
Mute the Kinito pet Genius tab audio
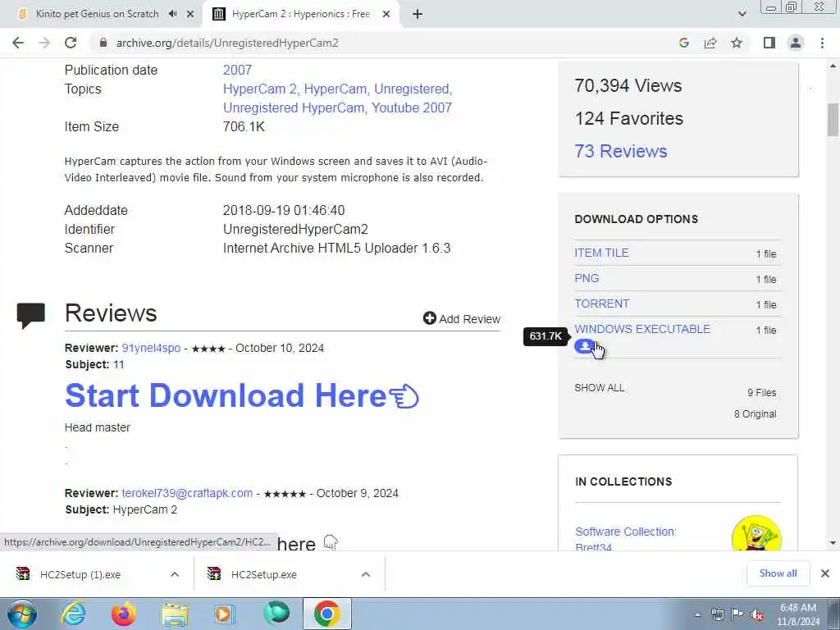pyautogui.click(x=172, y=14)
